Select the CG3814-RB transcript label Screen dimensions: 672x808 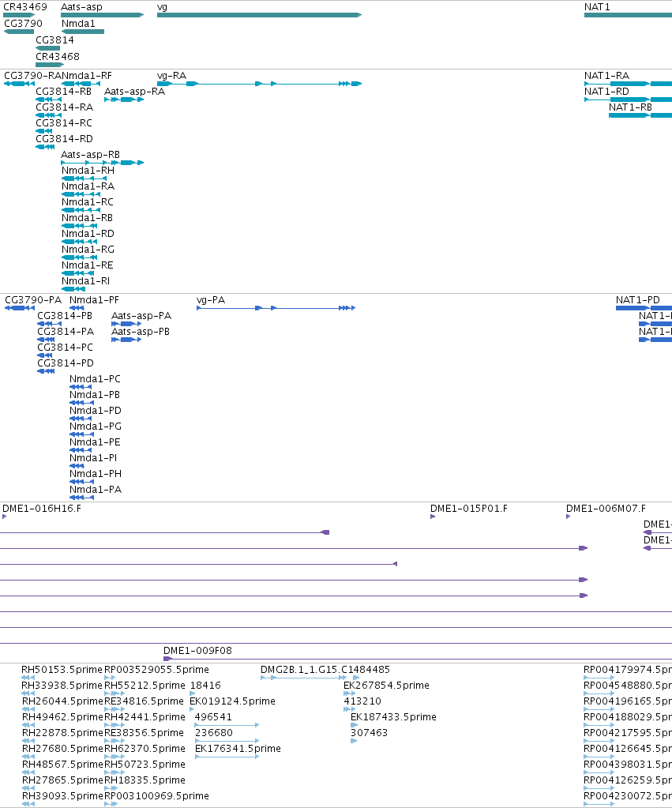point(63,92)
